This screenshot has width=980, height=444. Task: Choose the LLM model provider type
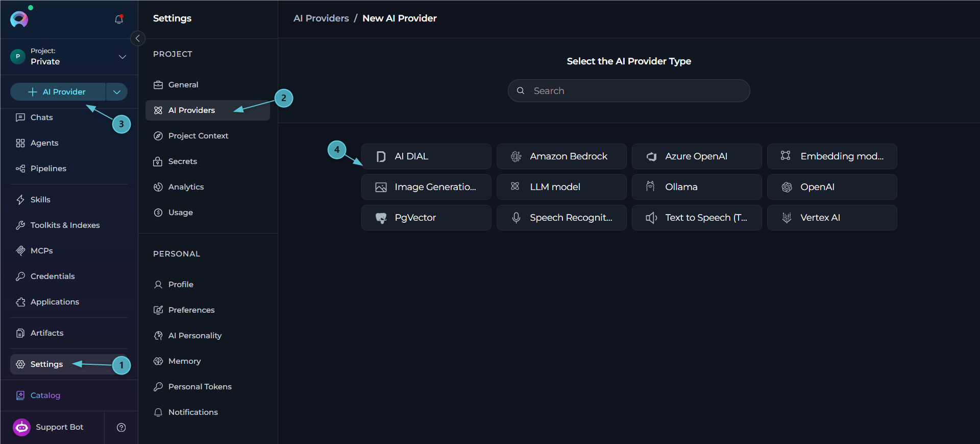point(561,187)
